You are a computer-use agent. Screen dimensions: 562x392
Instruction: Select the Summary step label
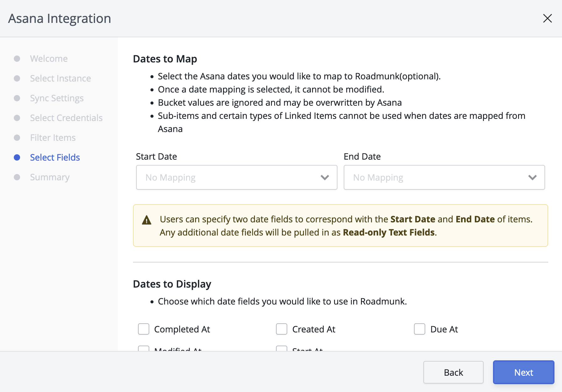[50, 177]
